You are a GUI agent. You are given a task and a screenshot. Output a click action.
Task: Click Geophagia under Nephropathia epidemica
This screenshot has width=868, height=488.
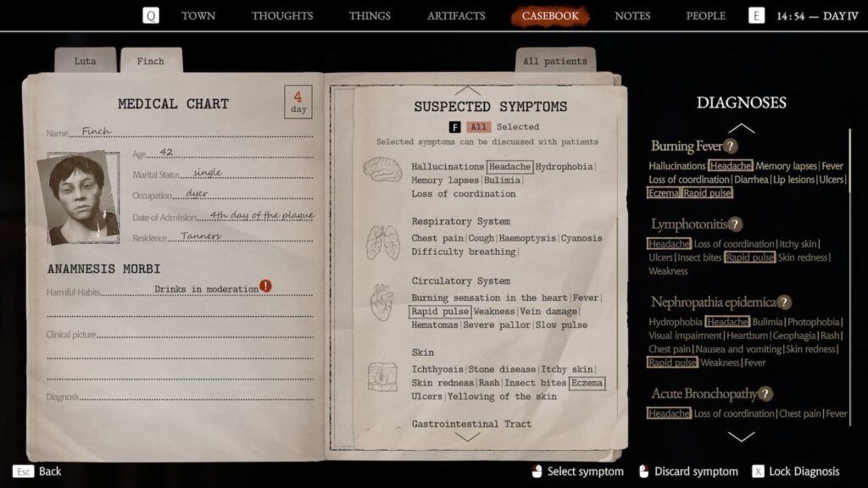click(794, 335)
